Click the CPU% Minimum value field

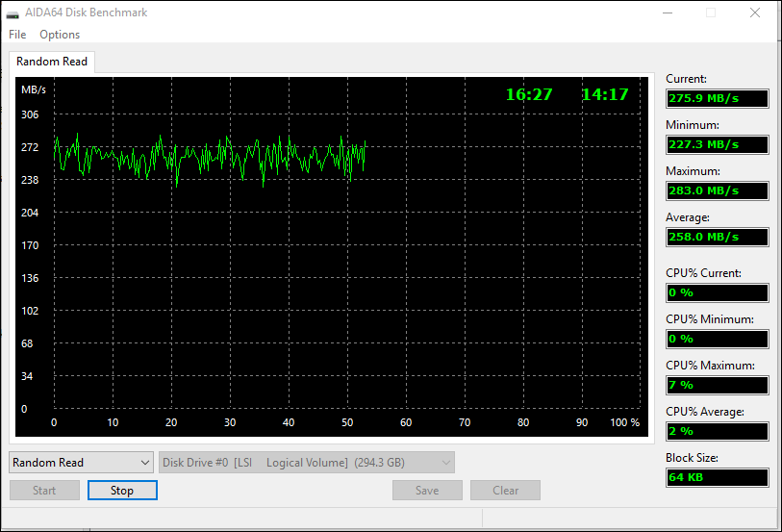click(x=718, y=339)
